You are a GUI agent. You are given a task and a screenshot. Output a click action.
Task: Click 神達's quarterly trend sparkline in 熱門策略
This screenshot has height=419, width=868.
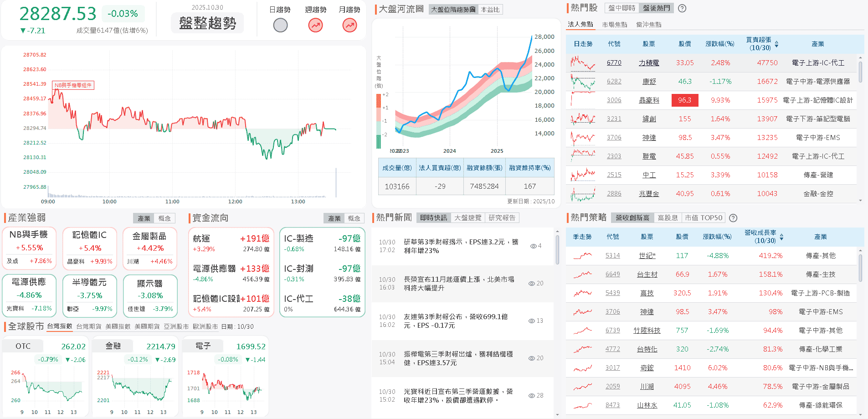click(x=582, y=311)
